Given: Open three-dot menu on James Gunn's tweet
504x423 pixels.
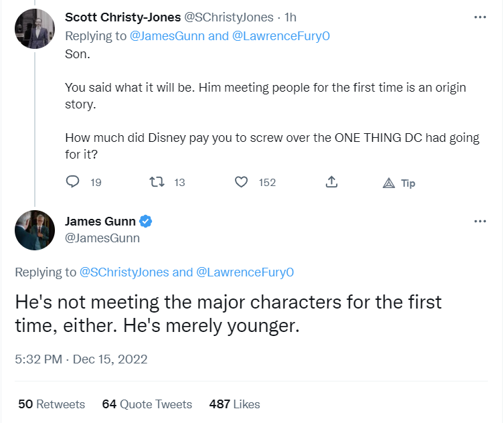Looking at the screenshot, I should coord(480,222).
